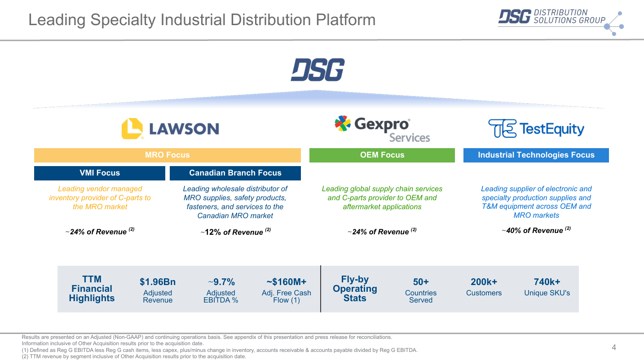The height and width of the screenshot is (360, 644).
Task: Click the page number 4
Action: click(x=614, y=347)
